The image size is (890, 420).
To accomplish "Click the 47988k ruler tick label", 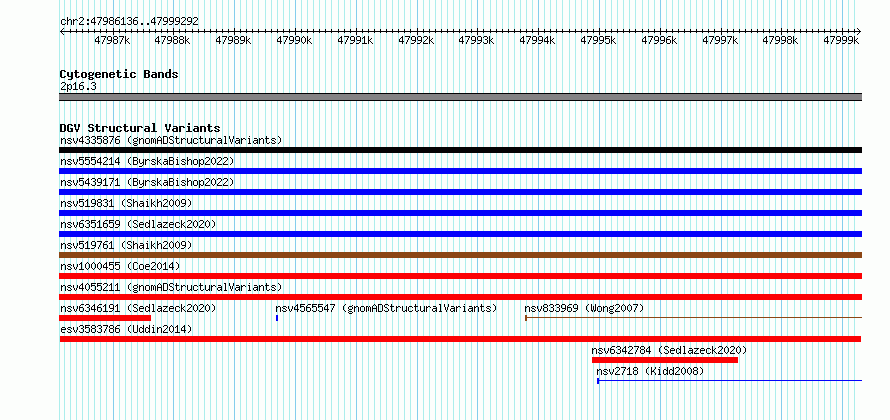I will click(x=173, y=40).
